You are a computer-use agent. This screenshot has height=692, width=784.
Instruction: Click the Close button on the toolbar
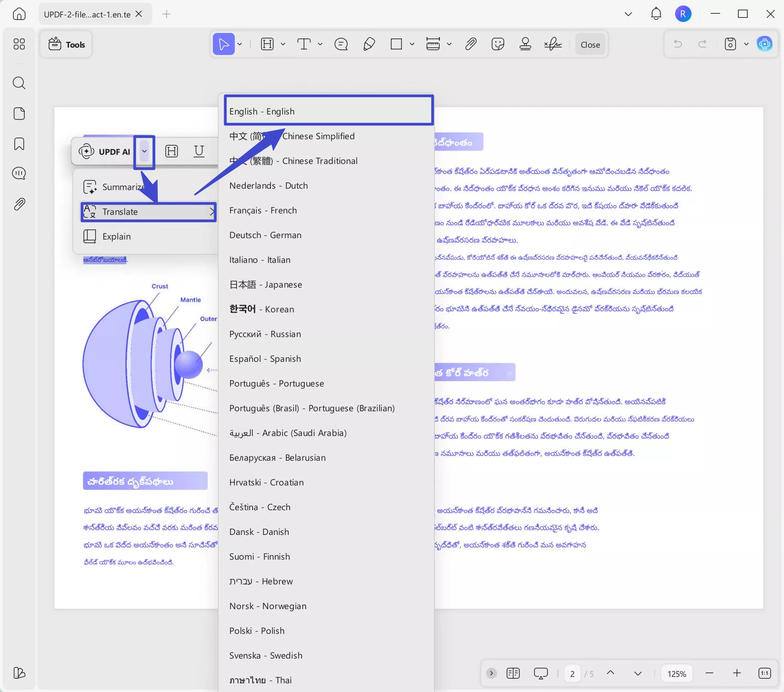pyautogui.click(x=589, y=44)
